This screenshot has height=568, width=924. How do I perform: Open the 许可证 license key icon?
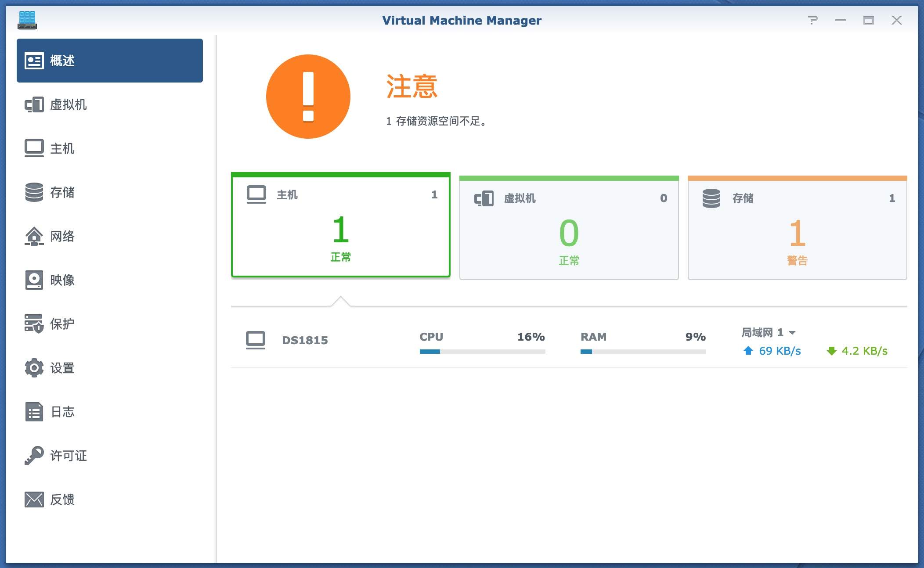click(34, 456)
